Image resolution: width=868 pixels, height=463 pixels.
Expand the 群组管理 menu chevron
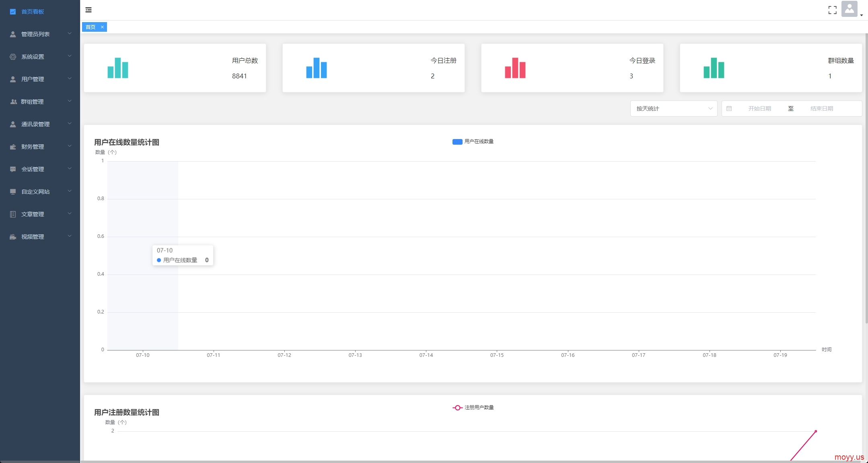coord(70,101)
